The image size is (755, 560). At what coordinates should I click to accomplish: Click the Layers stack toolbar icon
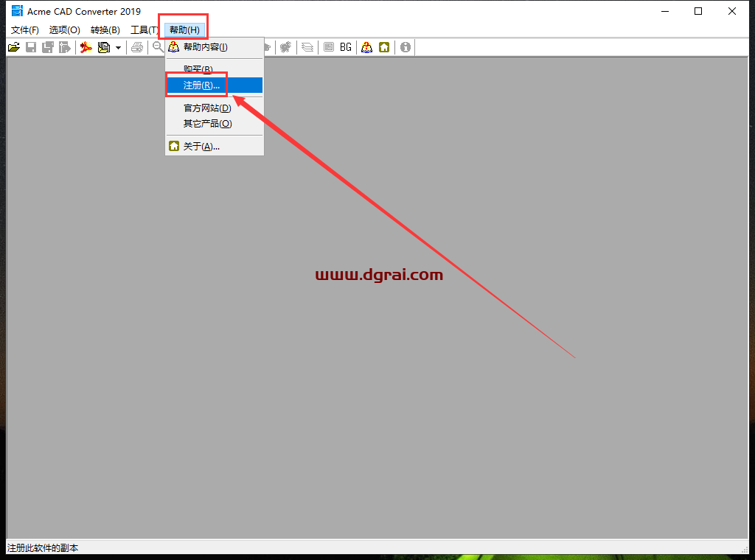[x=307, y=47]
